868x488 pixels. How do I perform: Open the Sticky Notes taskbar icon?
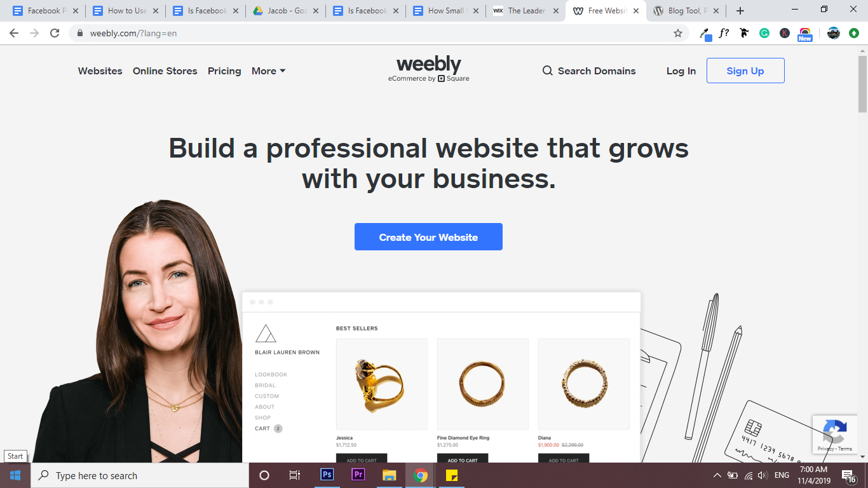click(x=452, y=475)
